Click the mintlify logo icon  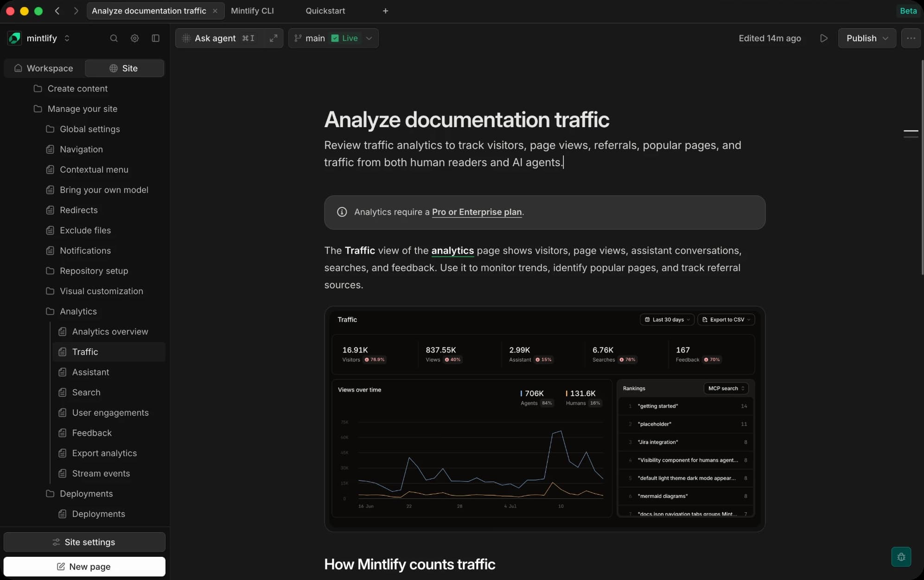coord(15,39)
